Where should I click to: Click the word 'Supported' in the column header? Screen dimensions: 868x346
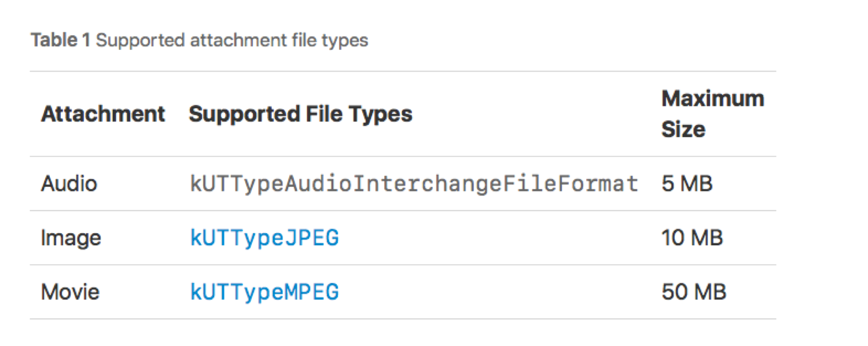[237, 114]
